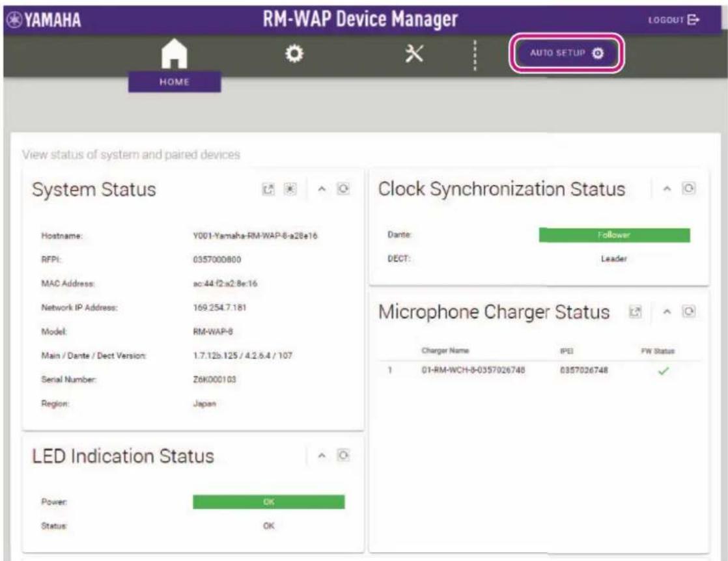The width and height of the screenshot is (728, 561).
Task: Click the FW Status column header
Action: coord(658,351)
